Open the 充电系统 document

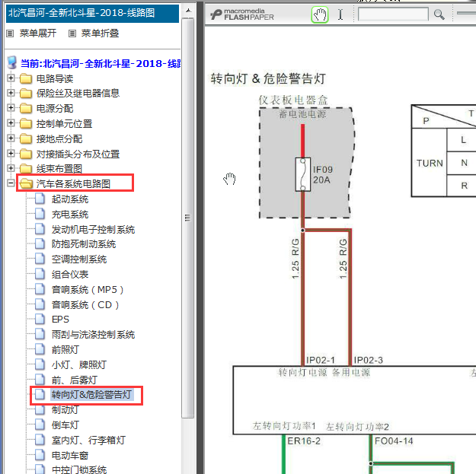(69, 214)
